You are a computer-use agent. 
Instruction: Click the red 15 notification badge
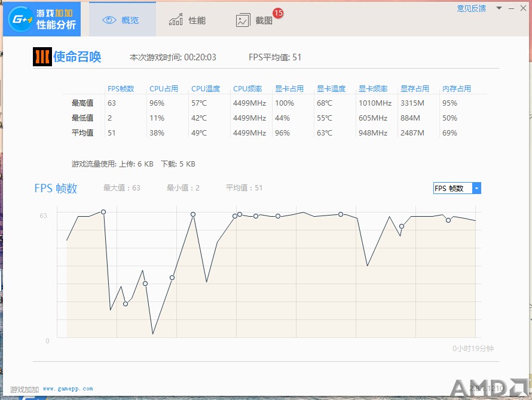coord(278,13)
